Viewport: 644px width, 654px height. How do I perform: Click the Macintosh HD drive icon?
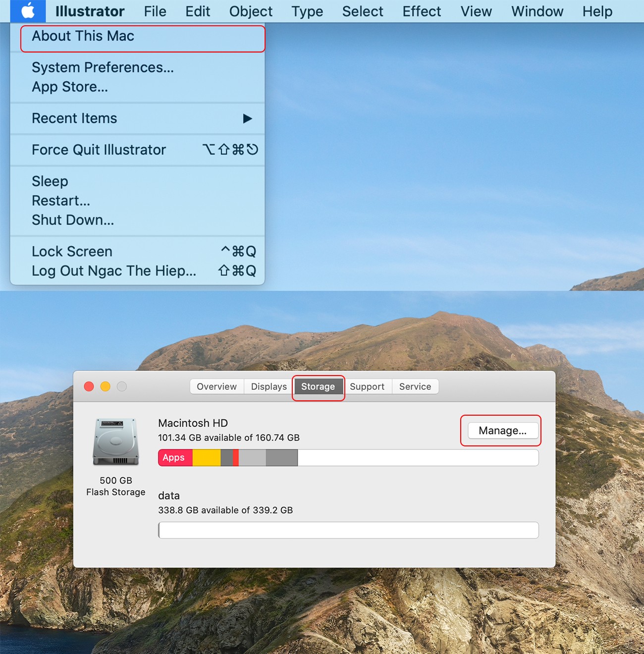point(115,441)
